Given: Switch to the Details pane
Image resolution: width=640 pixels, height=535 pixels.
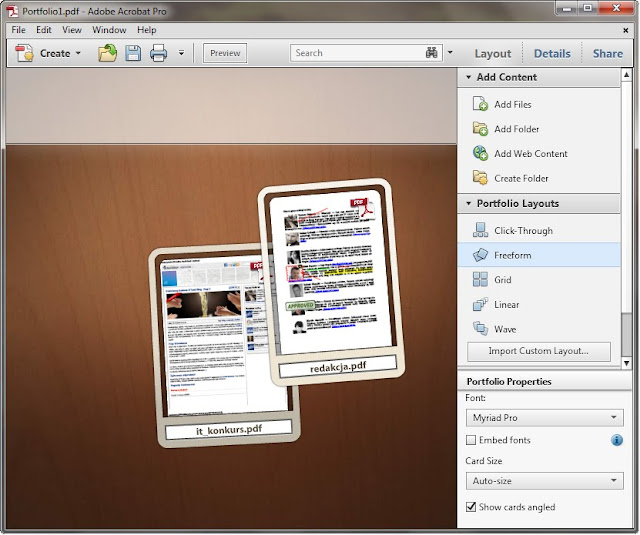Looking at the screenshot, I should [x=552, y=53].
